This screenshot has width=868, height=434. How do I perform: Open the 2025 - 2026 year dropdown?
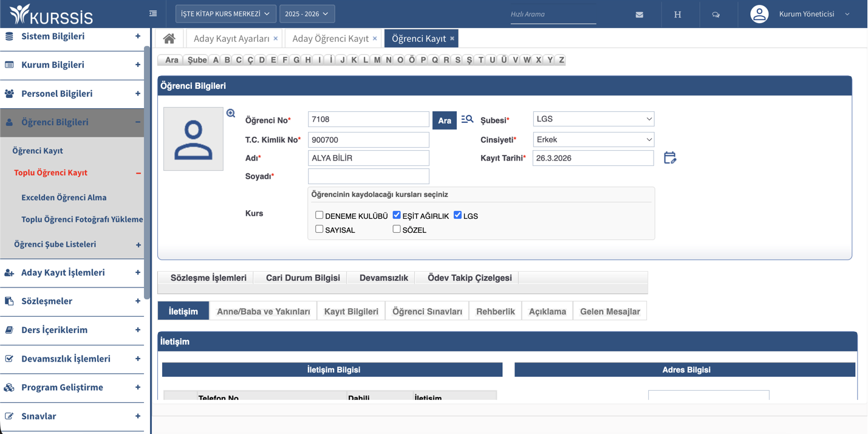[x=307, y=13]
